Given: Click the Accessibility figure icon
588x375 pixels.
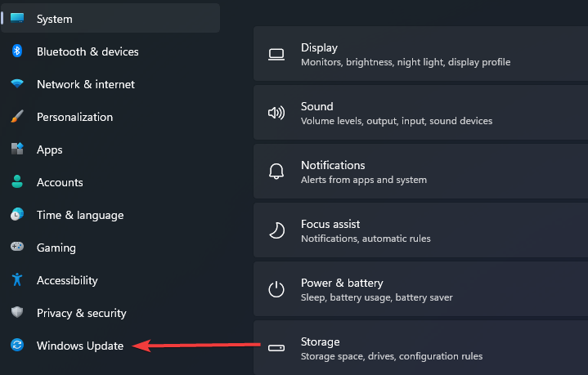Looking at the screenshot, I should click(17, 279).
